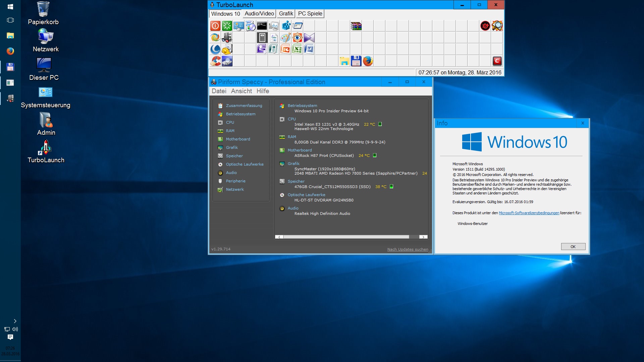The image size is (644, 362).
Task: Open the calculator icon in TurboLaunch
Action: pos(262,38)
